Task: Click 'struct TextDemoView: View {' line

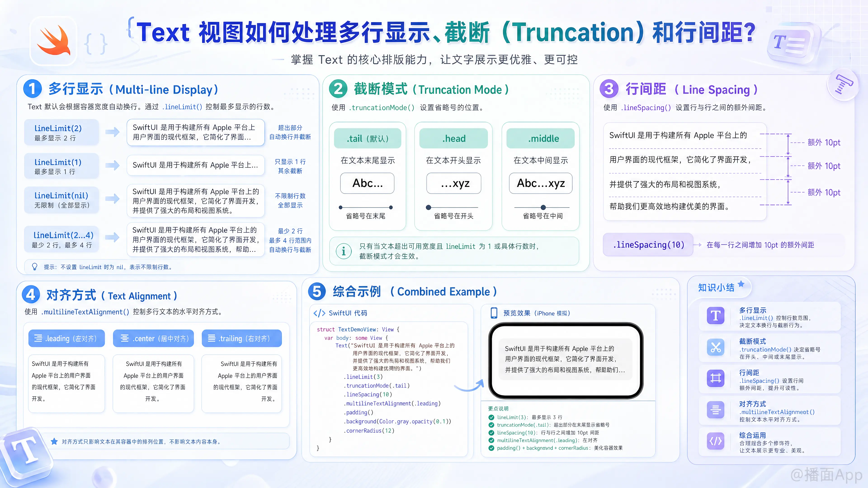Action: pos(358,329)
